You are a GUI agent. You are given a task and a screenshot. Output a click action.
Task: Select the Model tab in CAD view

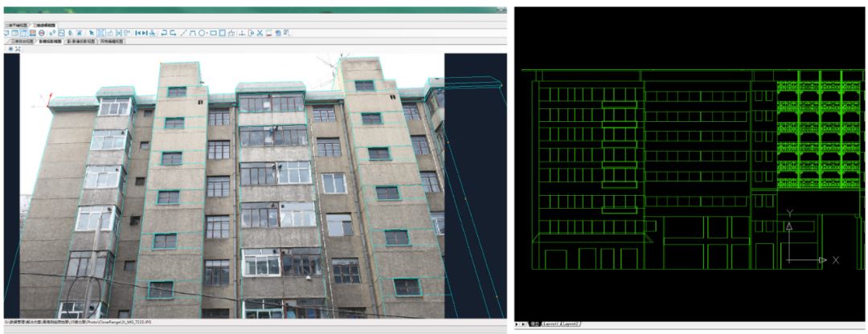[534, 324]
